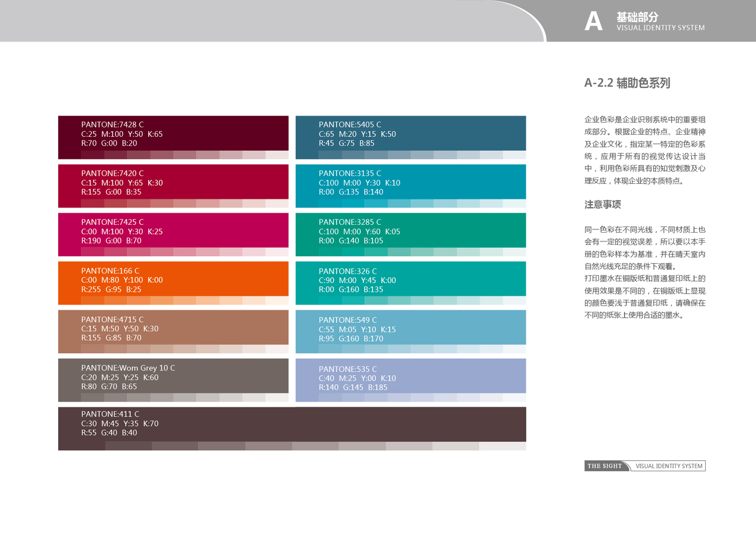Click the text 'C:90 M:00 Y:45 K:00'
This screenshot has height=535, width=756.
358,280
